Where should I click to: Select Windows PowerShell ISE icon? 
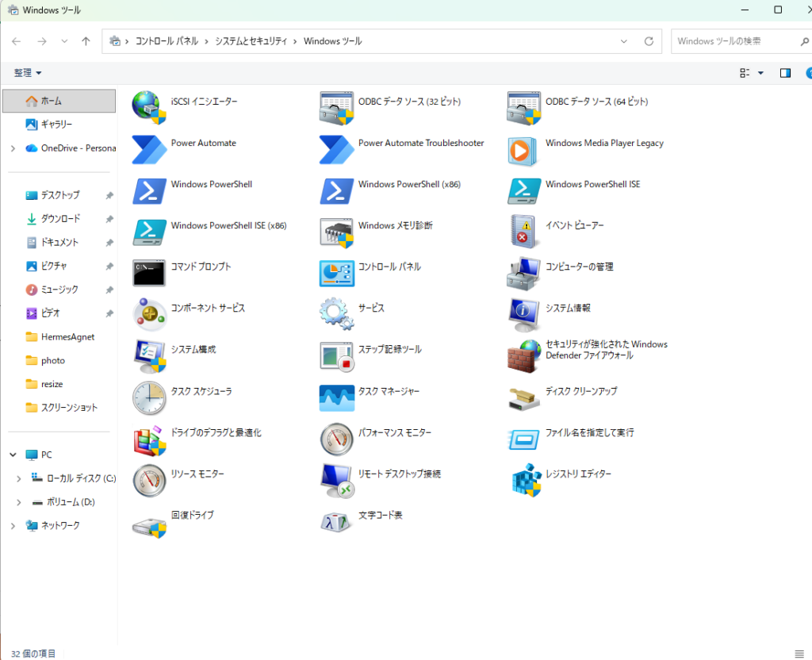pos(524,190)
